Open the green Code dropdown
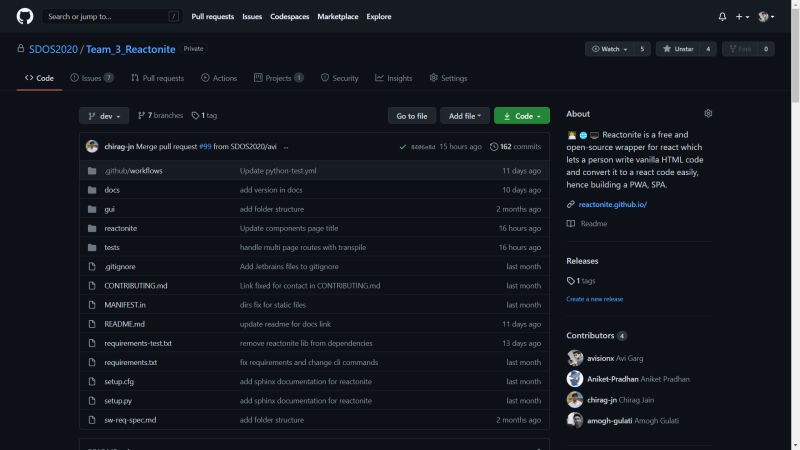This screenshot has width=800, height=450. coord(521,116)
